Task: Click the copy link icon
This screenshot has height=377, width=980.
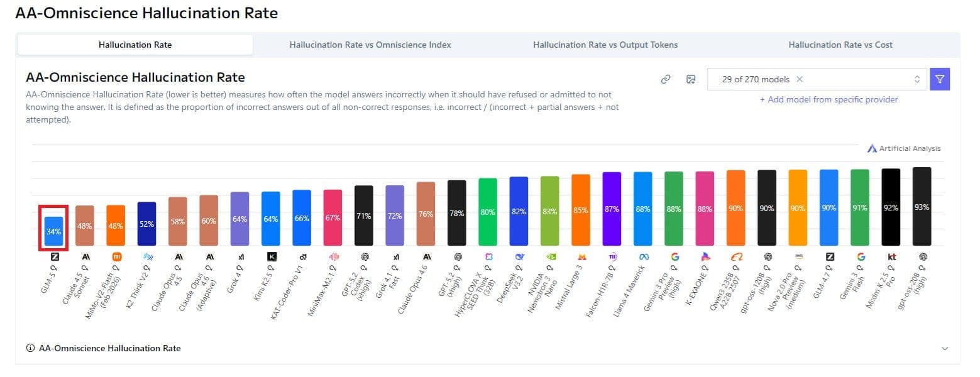Action: [x=666, y=79]
